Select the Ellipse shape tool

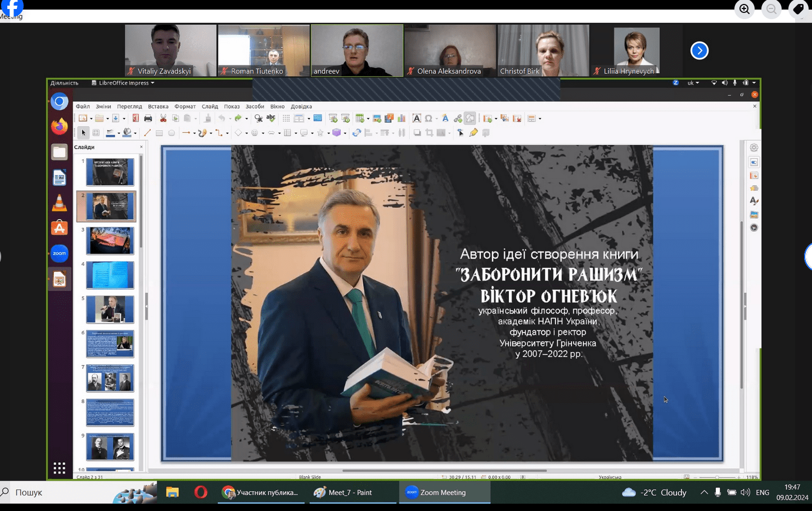pyautogui.click(x=172, y=133)
